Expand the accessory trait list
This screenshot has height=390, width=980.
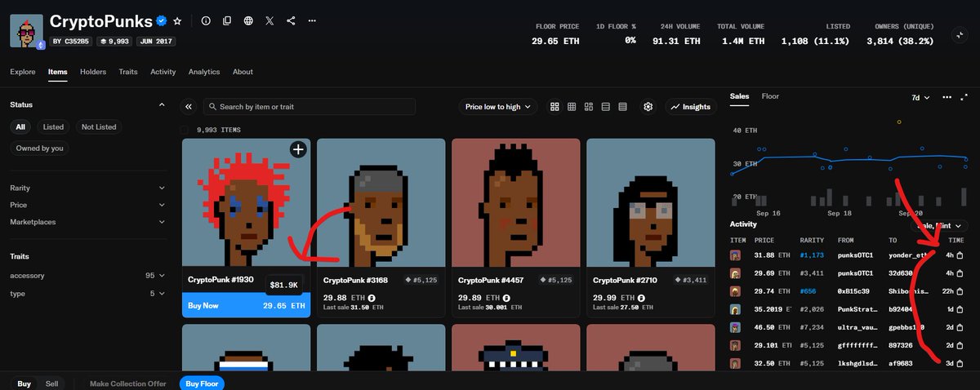tap(87, 276)
